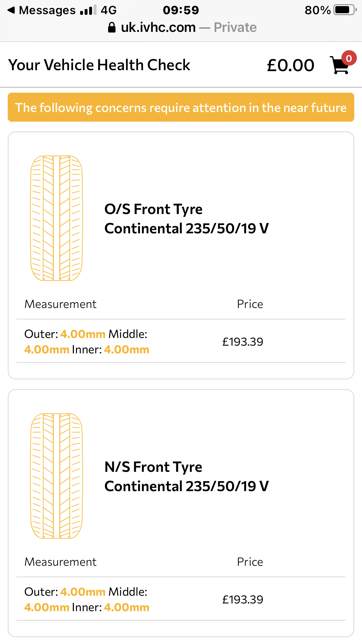Tap the Your Vehicle Health Check heading
Viewport: 362px width, 644px height.
point(99,65)
